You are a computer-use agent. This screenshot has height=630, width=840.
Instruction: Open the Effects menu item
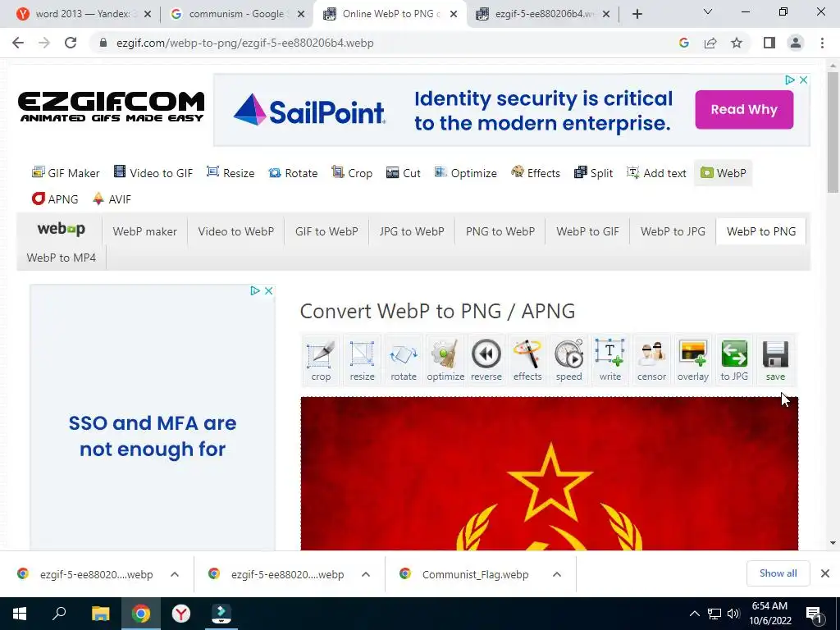[x=535, y=173]
